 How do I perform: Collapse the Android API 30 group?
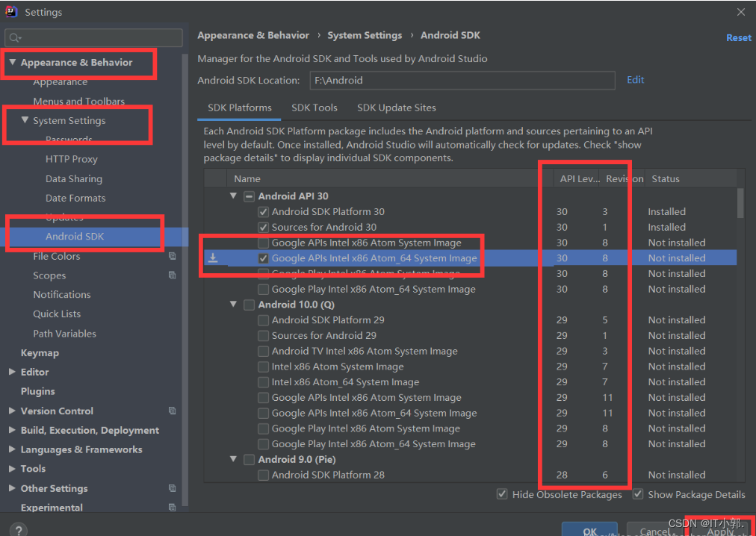pos(234,196)
